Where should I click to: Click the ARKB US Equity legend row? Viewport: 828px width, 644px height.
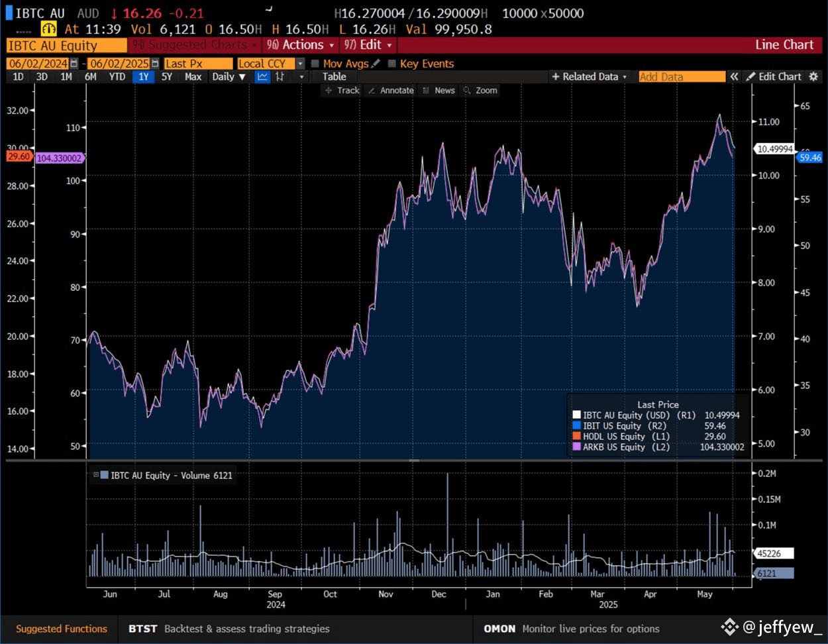[658, 447]
